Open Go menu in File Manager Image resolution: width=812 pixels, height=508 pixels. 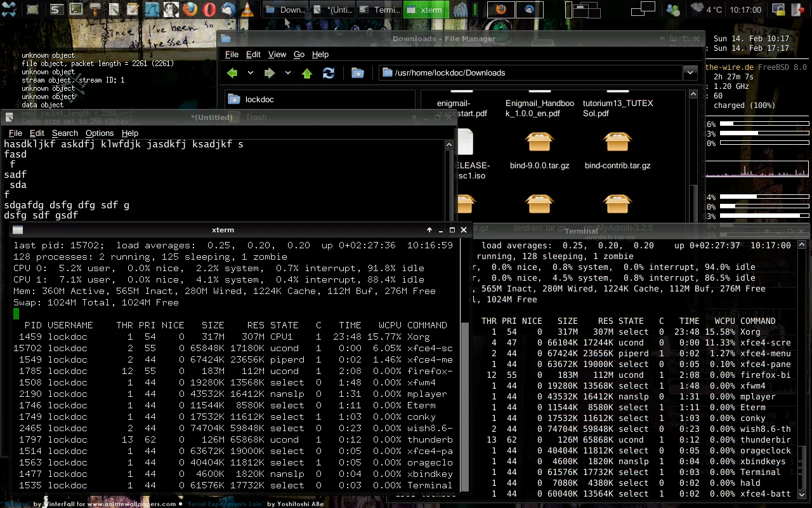pyautogui.click(x=299, y=55)
